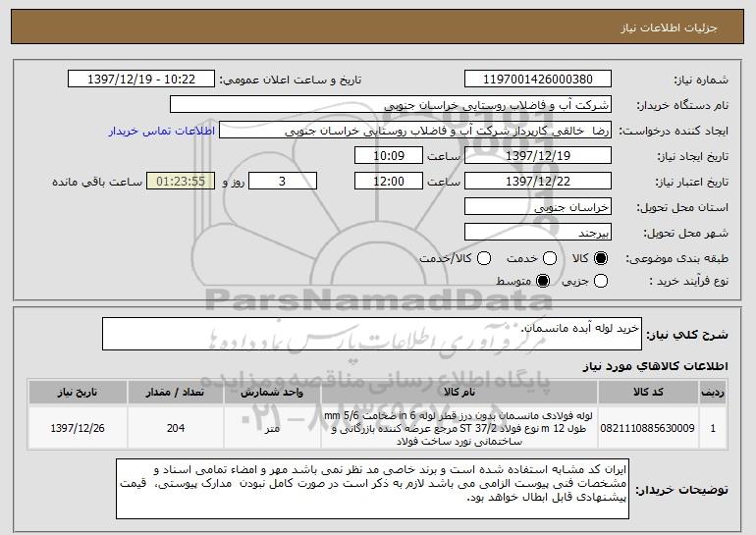Image resolution: width=756 pixels, height=535 pixels.
Task: Click the شهر محل تحویل label
Action: click(x=686, y=233)
